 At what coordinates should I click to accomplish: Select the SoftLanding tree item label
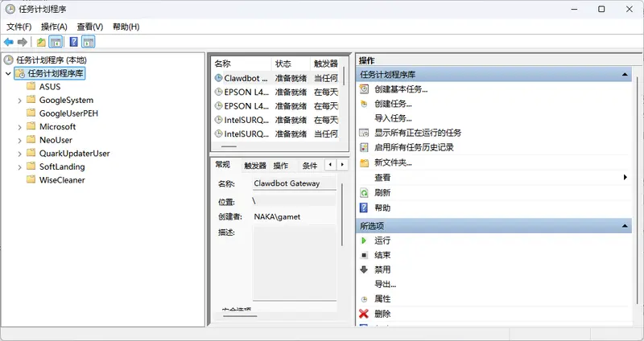coord(62,166)
